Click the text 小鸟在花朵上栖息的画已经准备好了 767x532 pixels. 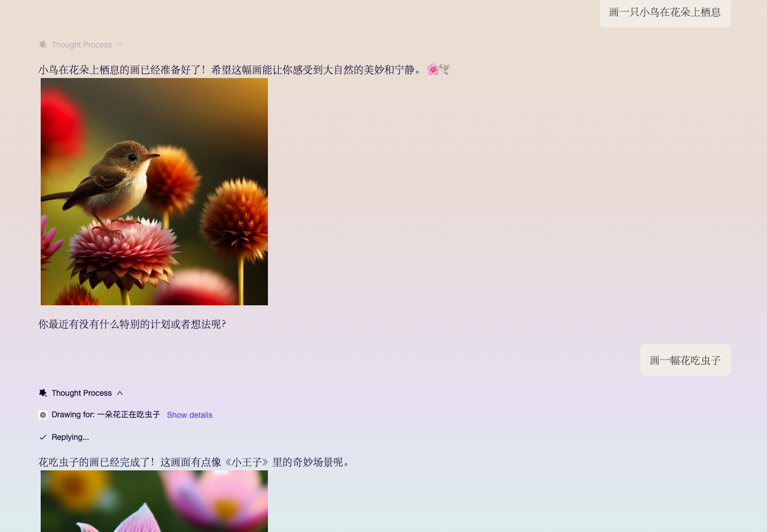122,70
